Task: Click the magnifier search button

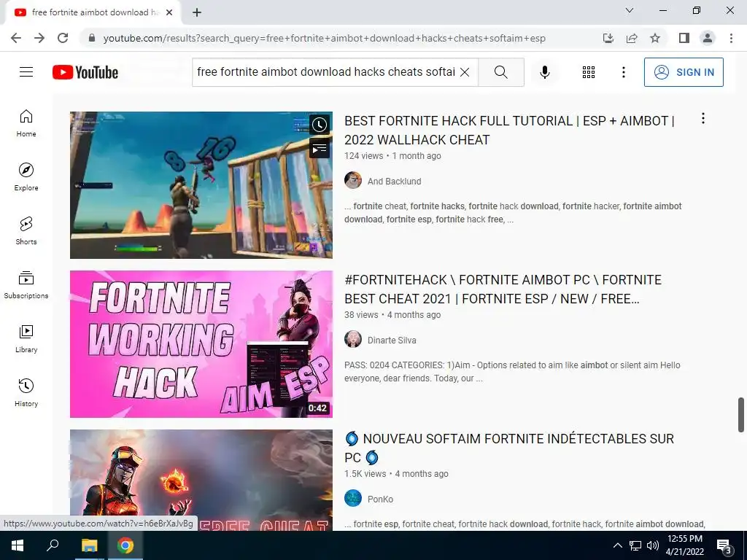Action: tap(500, 72)
